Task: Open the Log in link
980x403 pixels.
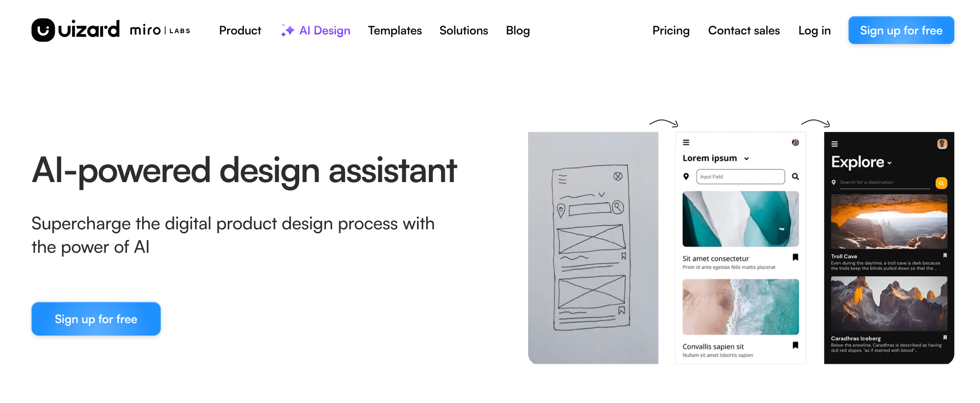Action: pyautogui.click(x=814, y=30)
